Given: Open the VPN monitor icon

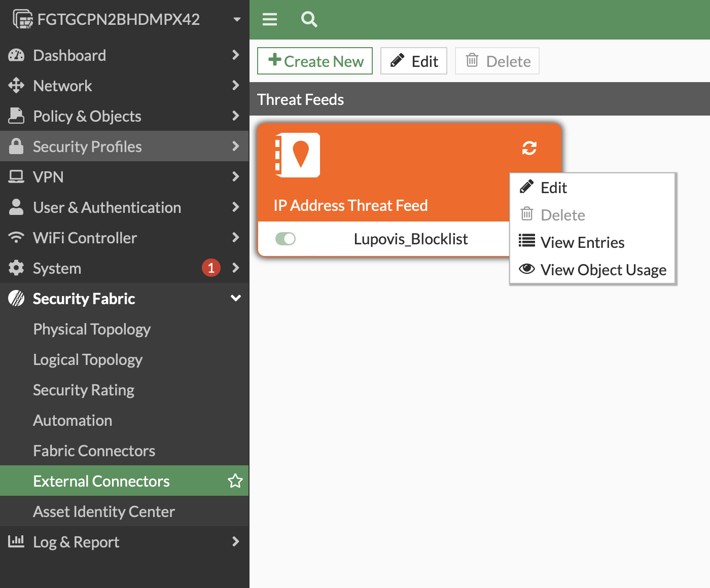Looking at the screenshot, I should [x=16, y=176].
